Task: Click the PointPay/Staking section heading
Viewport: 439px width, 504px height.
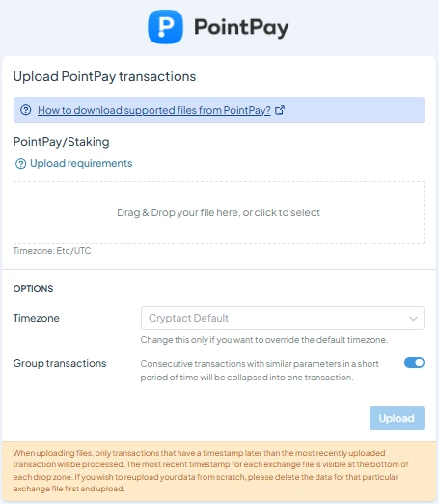Action: tap(62, 142)
